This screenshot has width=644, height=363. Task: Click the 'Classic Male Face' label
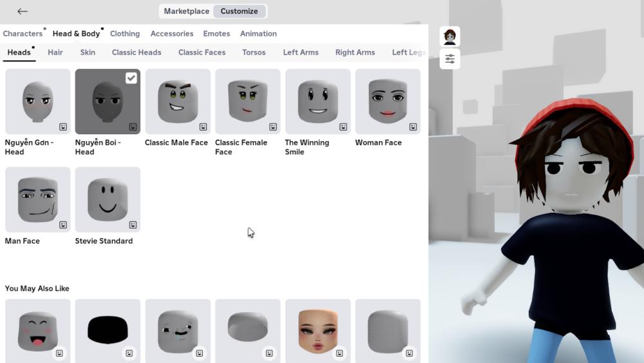[x=176, y=142]
